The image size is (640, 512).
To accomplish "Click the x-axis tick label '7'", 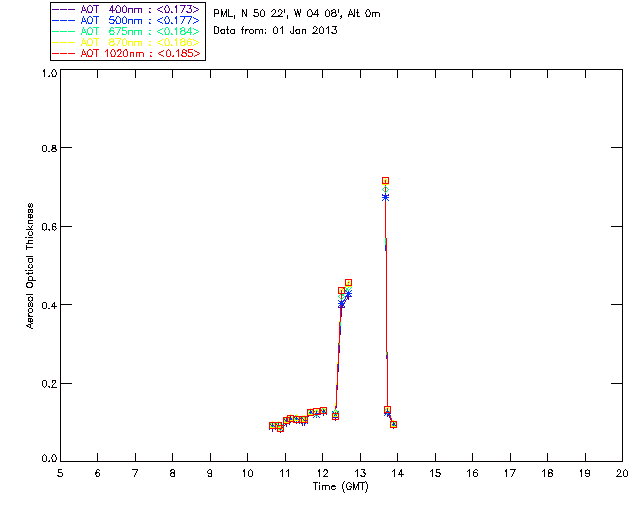I will tap(135, 473).
